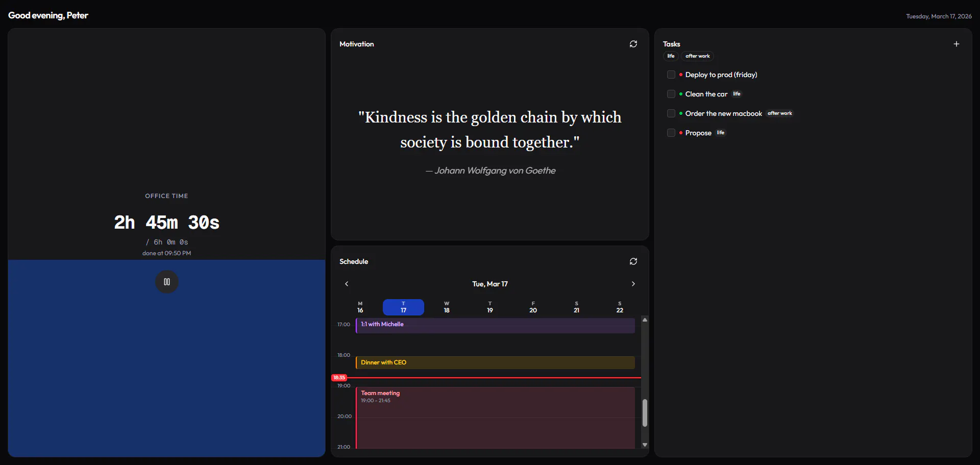The image size is (980, 465).
Task: Click the 6h 0m 0s goal text
Action: click(167, 242)
